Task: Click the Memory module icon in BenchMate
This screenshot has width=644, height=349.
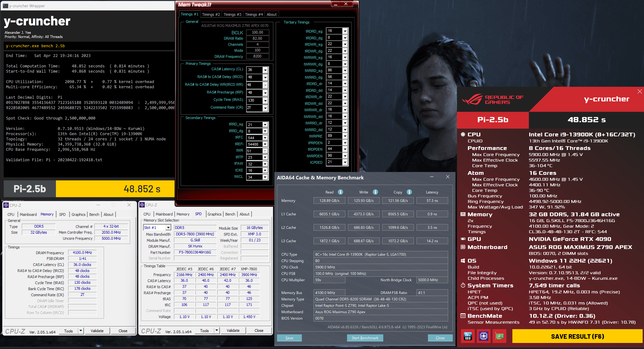Action: [x=463, y=214]
